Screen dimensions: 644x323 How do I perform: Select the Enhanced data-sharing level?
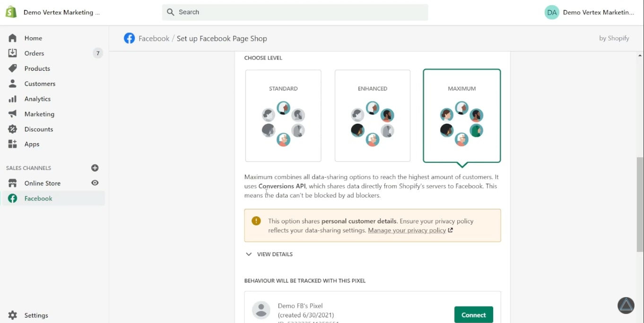pyautogui.click(x=373, y=116)
